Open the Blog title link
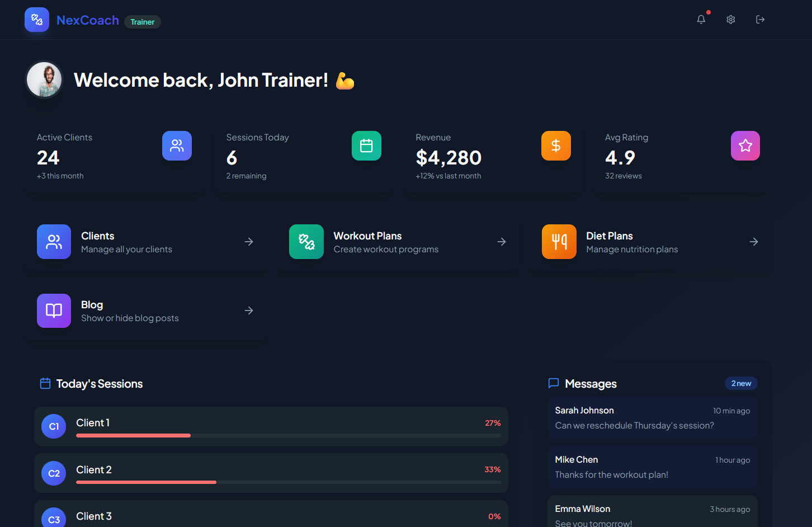 92,305
